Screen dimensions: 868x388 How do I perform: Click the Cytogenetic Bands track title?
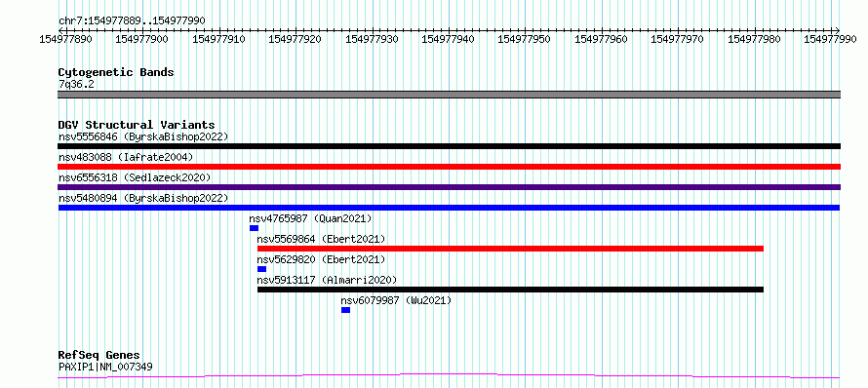[116, 72]
